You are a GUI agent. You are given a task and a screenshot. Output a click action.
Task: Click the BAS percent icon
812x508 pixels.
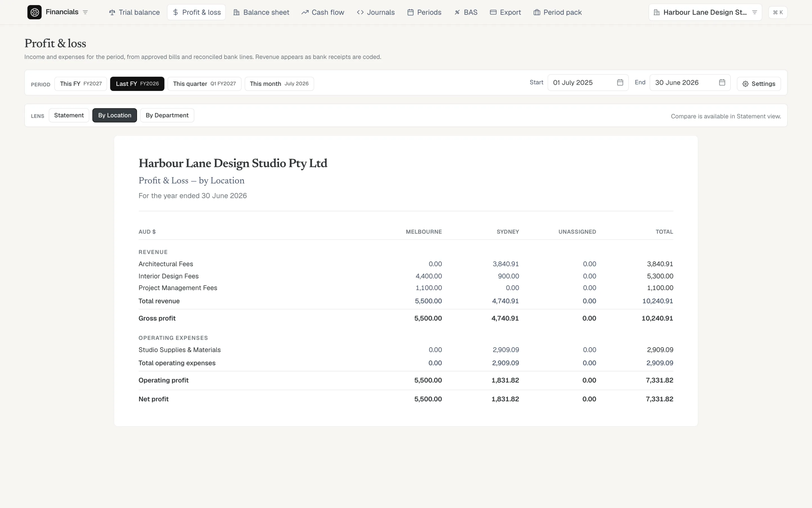click(x=457, y=12)
